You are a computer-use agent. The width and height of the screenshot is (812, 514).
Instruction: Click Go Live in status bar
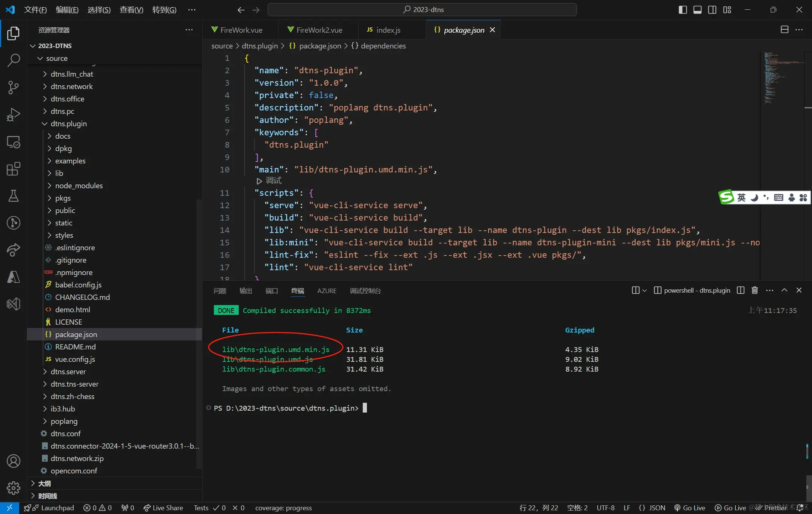(x=690, y=508)
